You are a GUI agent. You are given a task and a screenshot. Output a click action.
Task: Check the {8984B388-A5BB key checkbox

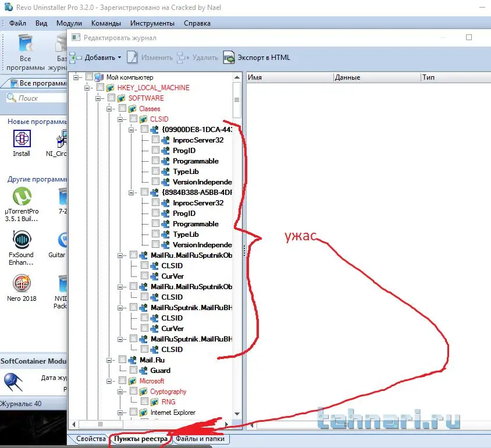144,192
